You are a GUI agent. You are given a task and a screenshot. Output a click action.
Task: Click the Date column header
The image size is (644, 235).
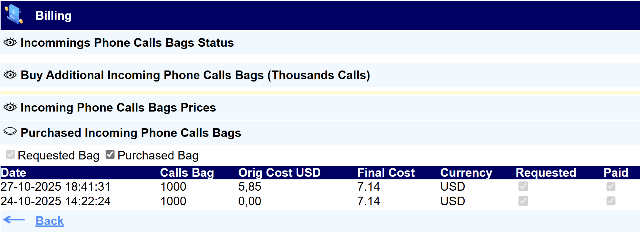(14, 173)
